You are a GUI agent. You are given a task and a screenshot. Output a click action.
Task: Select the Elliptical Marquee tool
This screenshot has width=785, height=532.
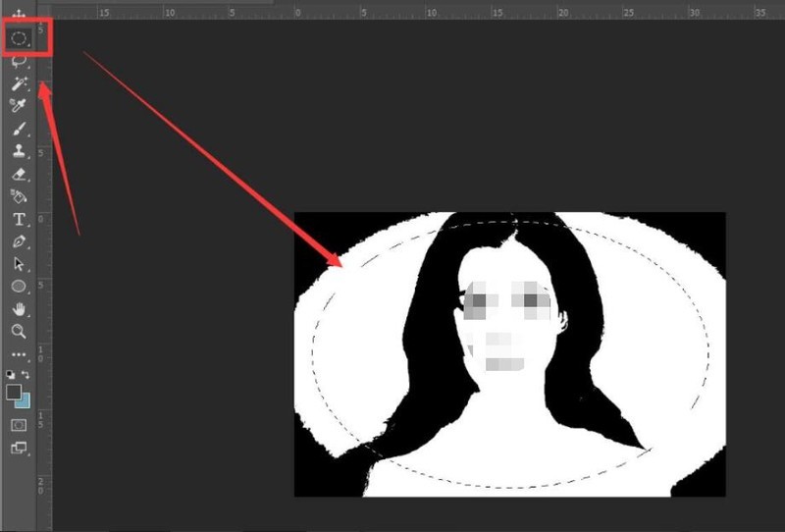pos(19,39)
